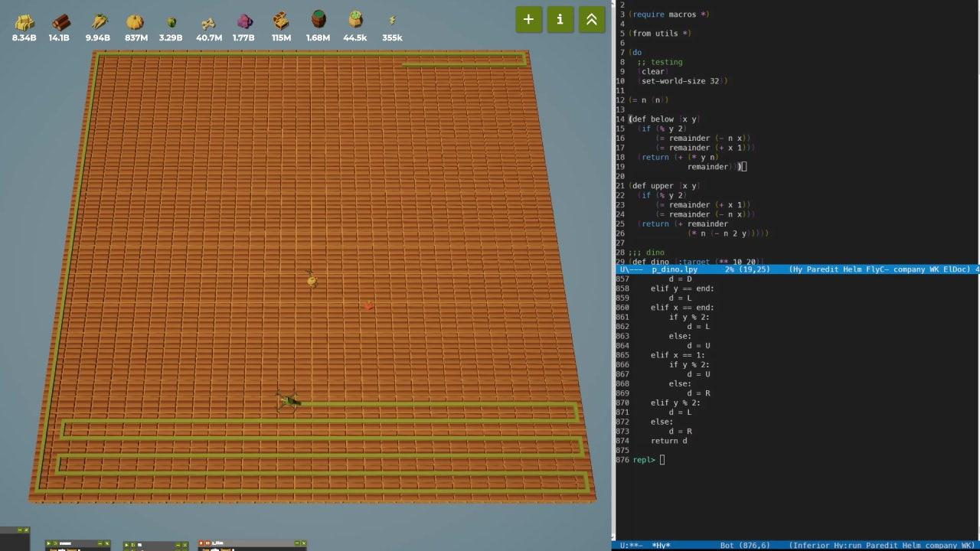Collapse menu with double chevron button
The height and width of the screenshot is (551, 980).
(591, 20)
